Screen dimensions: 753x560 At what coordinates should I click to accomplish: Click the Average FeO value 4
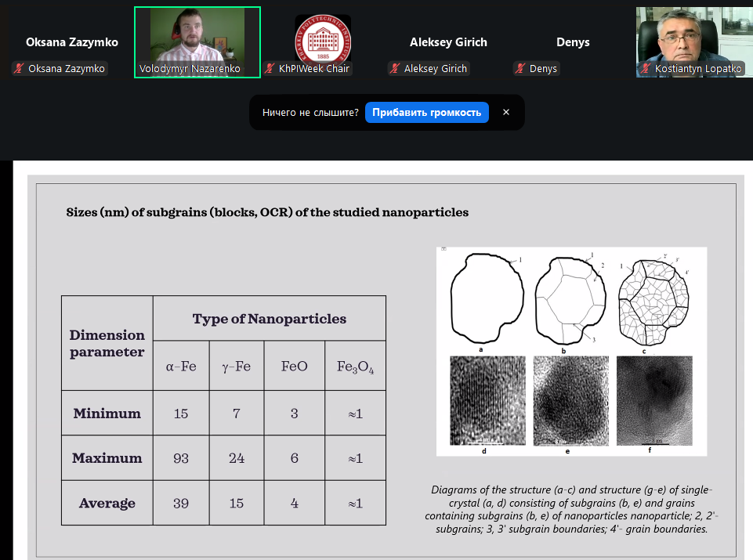(x=295, y=503)
